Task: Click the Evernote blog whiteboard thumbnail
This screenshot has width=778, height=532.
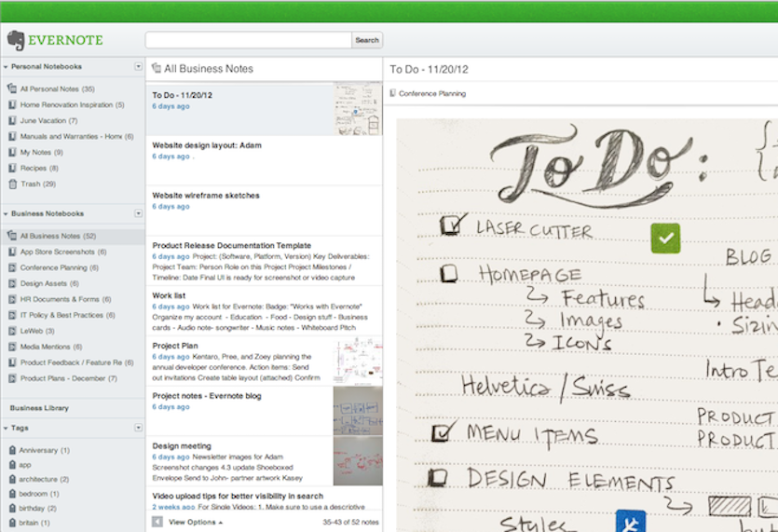Action: pyautogui.click(x=358, y=411)
